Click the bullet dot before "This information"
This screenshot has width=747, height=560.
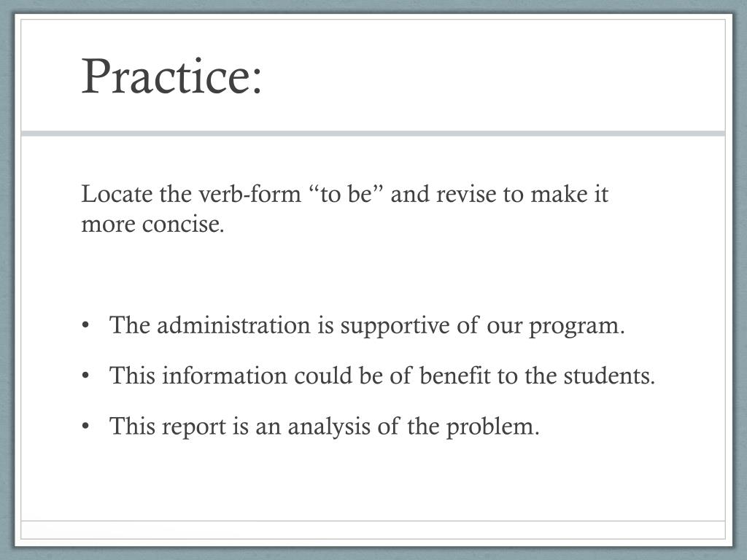pyautogui.click(x=85, y=376)
